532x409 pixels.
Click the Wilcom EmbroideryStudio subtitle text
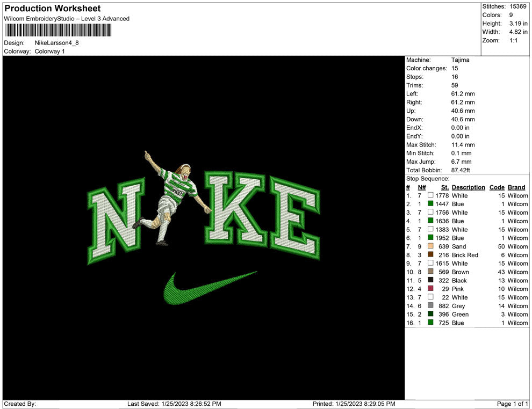pyautogui.click(x=67, y=19)
